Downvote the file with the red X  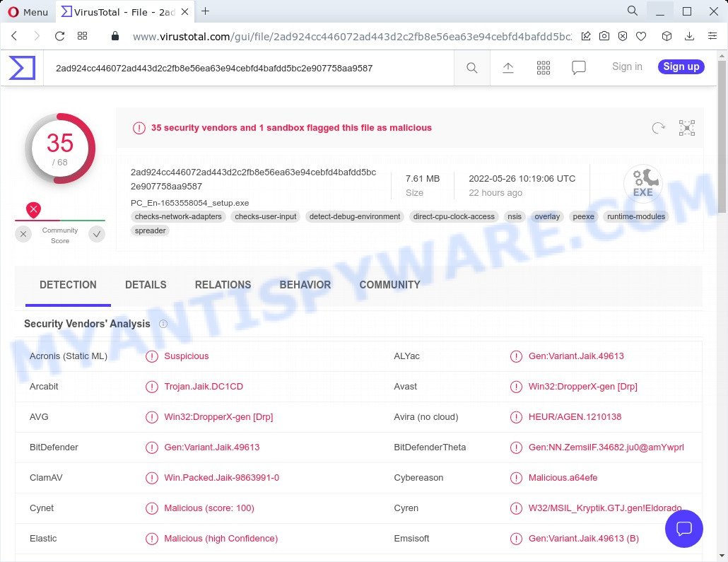pos(33,209)
